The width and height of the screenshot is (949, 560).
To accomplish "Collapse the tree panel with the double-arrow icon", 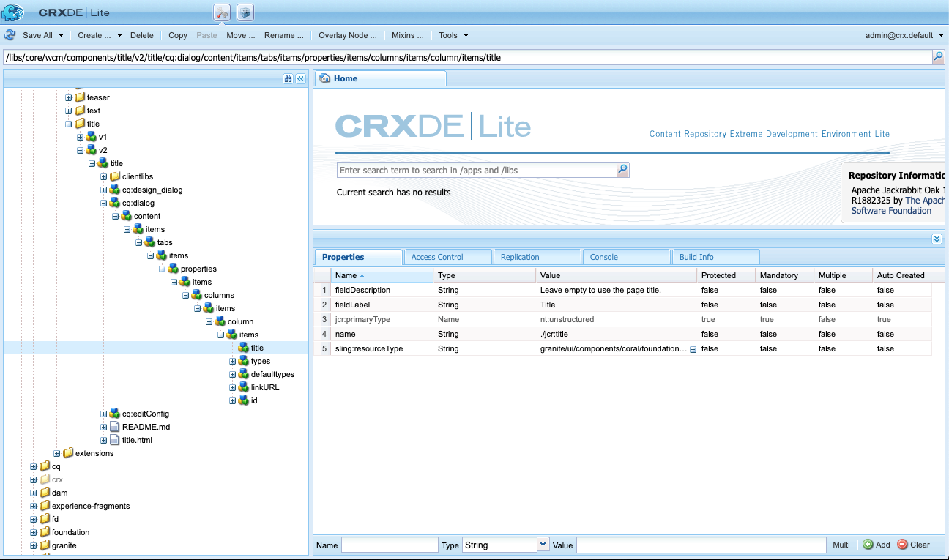I will click(x=300, y=79).
